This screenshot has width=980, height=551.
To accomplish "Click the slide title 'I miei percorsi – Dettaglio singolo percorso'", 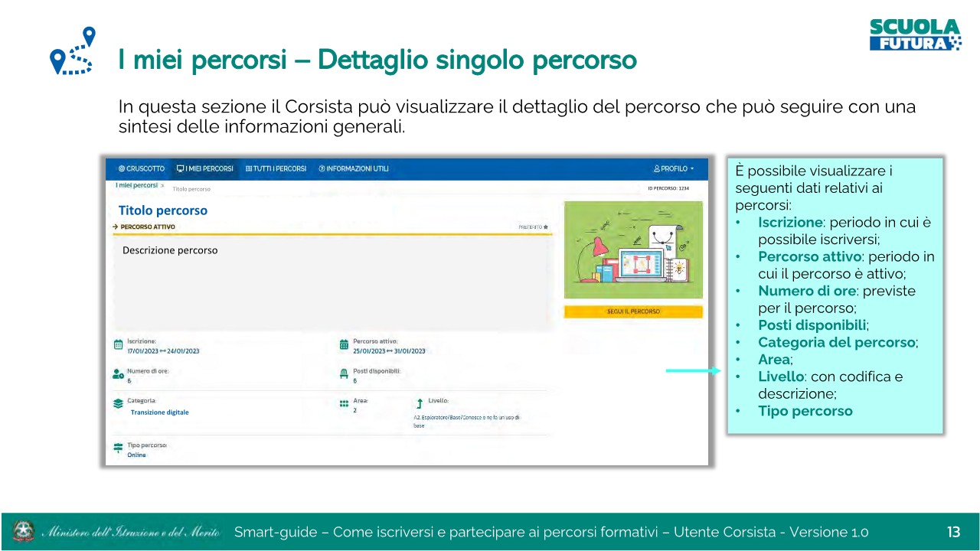I will [x=377, y=59].
